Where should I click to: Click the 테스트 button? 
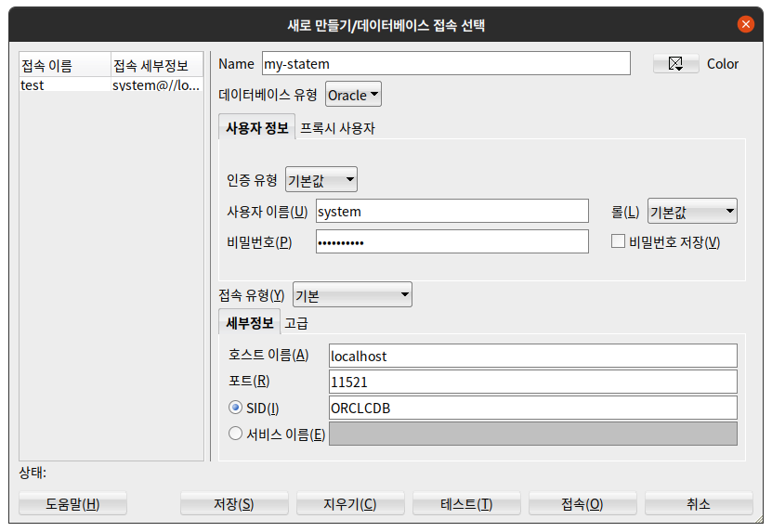pyautogui.click(x=466, y=504)
